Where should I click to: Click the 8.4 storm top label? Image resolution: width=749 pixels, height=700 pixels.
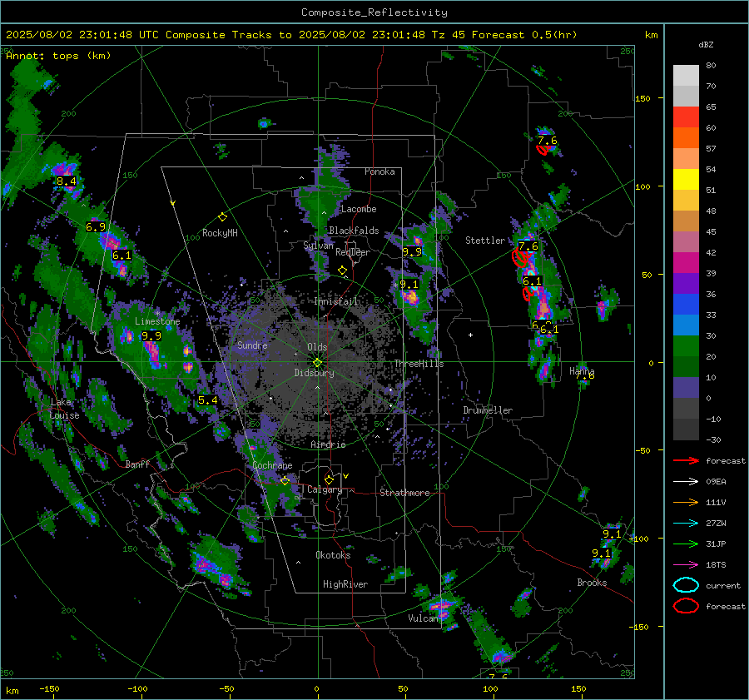click(x=67, y=181)
